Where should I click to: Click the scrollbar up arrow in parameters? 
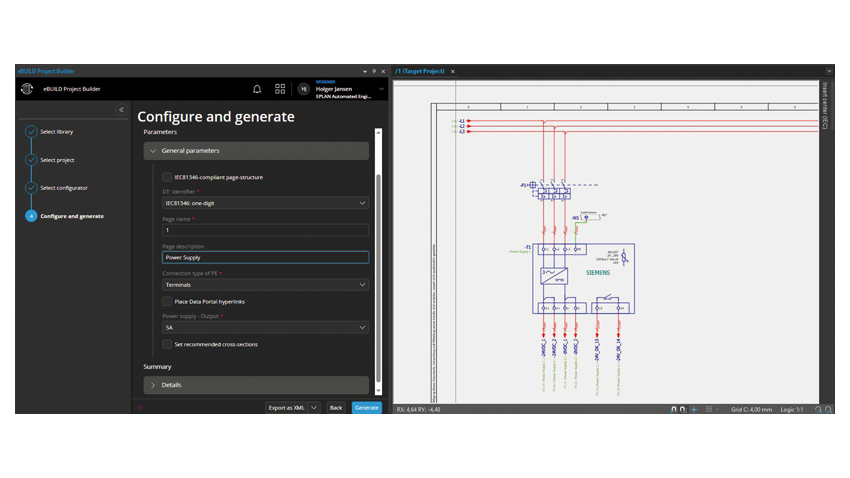[x=378, y=132]
